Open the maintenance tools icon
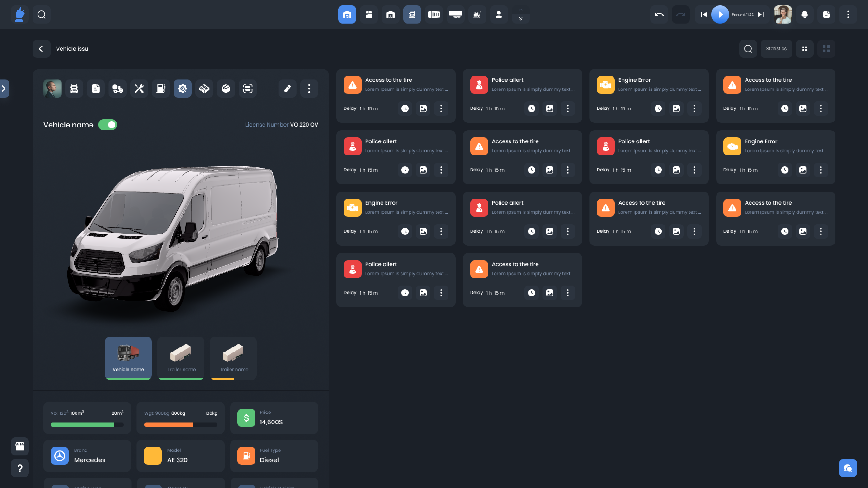Screen dimensions: 868x488 click(139, 89)
